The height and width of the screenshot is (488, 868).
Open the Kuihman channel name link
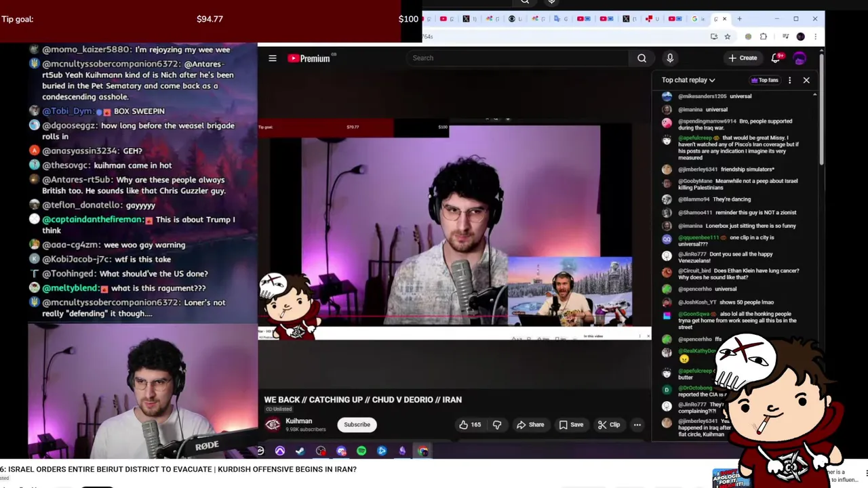(x=299, y=421)
